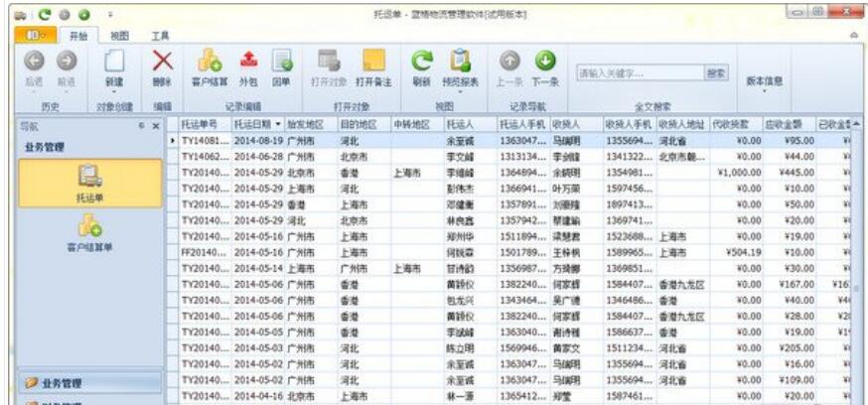Click the 应收金额 column header
Screen dimensions: 868x405
[790, 124]
